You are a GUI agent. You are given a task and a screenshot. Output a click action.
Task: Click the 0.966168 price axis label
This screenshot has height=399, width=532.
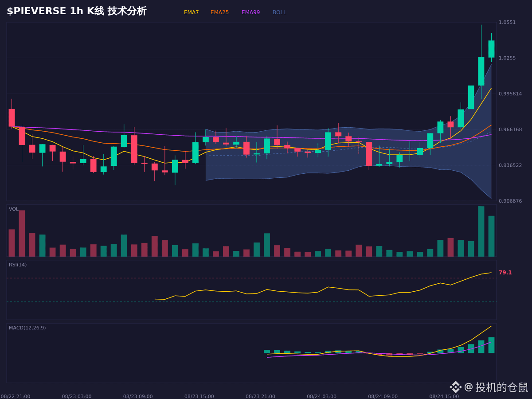tap(510, 129)
